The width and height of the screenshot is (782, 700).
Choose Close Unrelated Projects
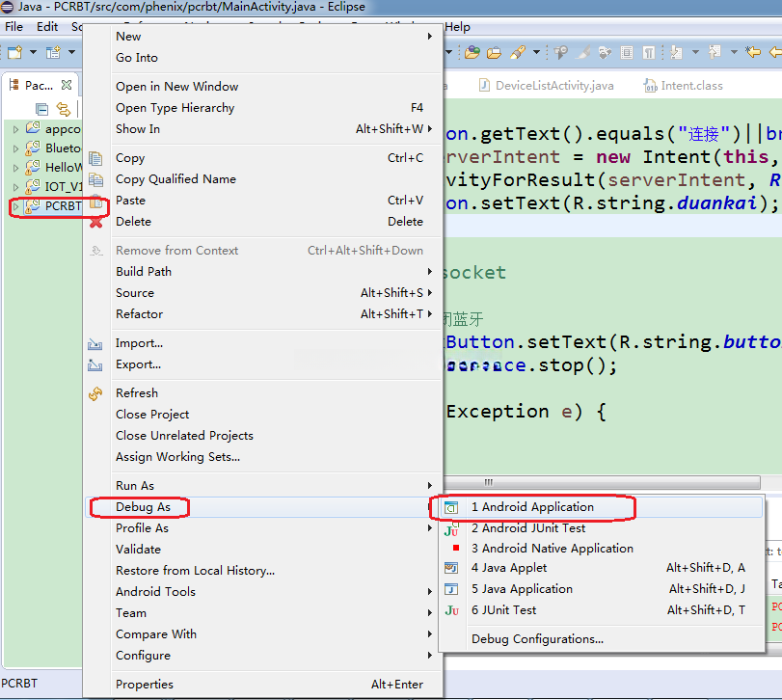(184, 436)
